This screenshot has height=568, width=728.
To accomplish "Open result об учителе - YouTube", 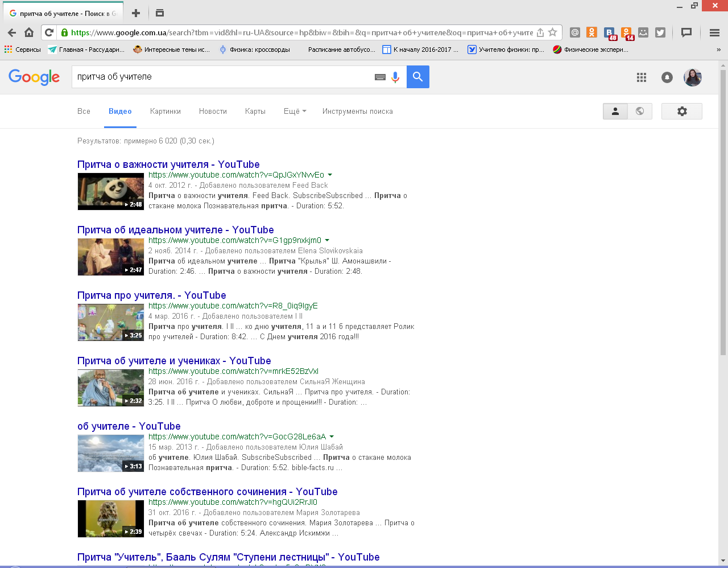I will [x=129, y=426].
